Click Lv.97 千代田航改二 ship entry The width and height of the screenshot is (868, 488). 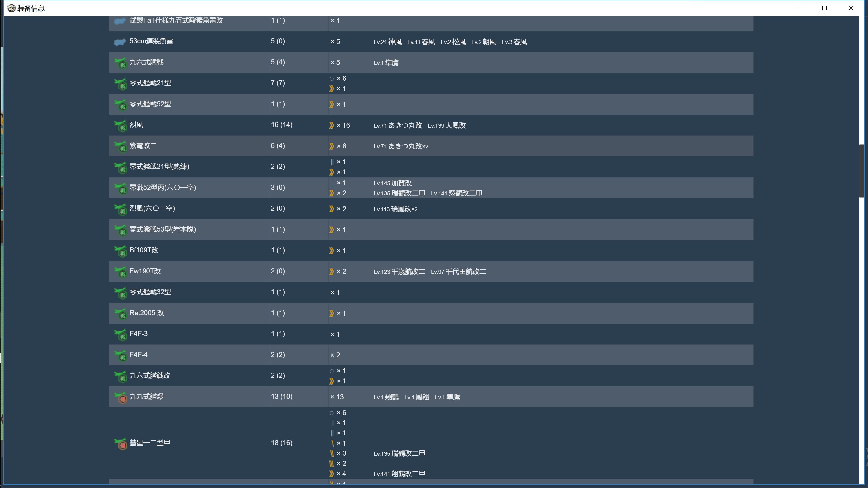tap(459, 271)
